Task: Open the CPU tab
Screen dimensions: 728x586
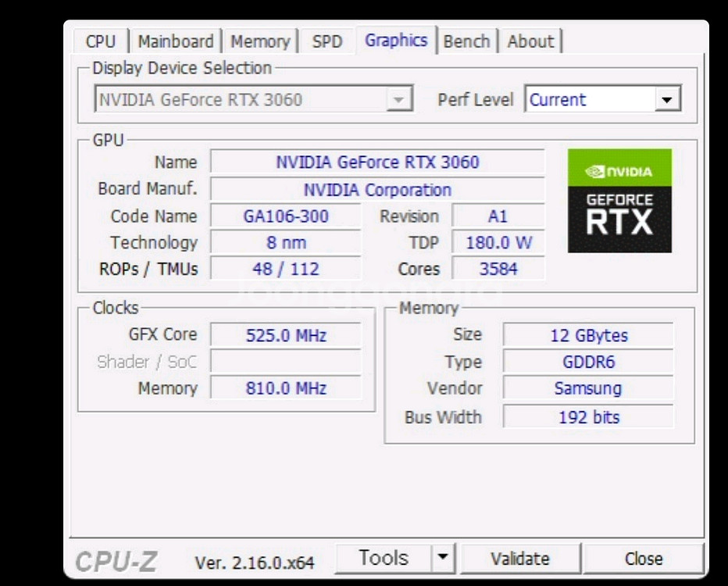Action: 101,41
